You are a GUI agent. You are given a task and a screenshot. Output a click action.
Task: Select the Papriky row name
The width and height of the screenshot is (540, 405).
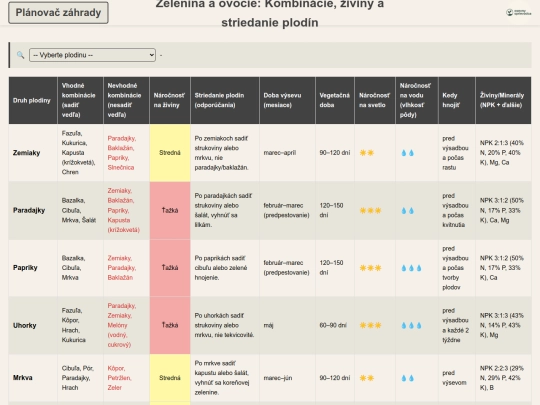click(25, 268)
